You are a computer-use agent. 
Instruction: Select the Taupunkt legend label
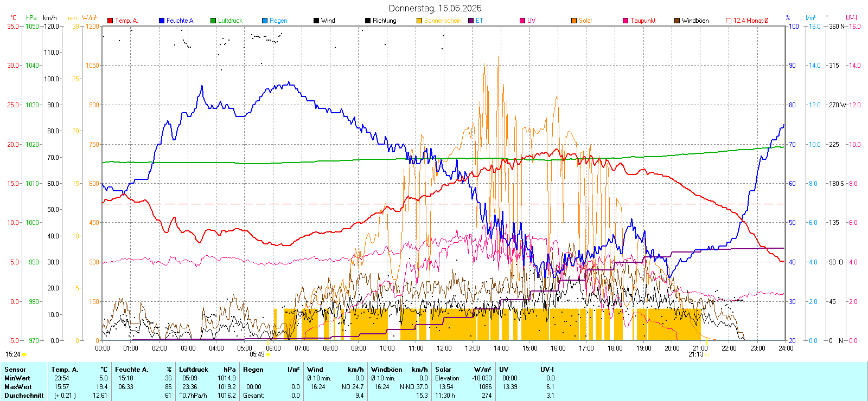coord(643,21)
